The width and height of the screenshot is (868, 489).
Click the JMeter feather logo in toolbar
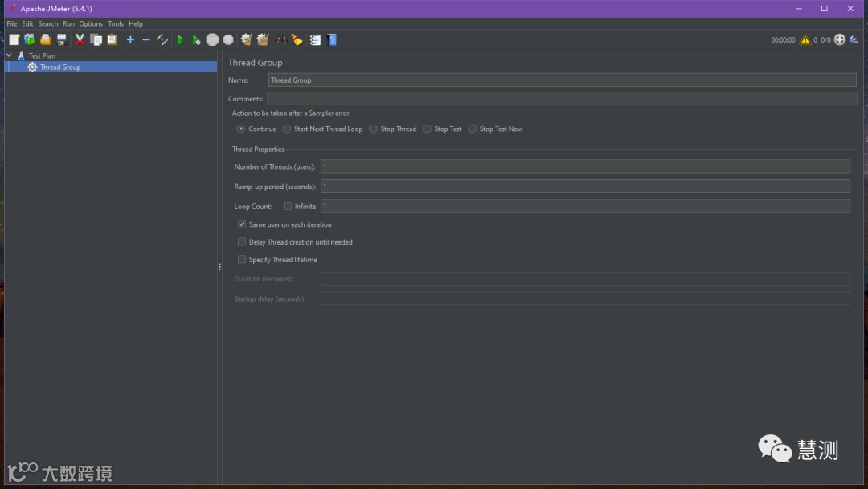click(854, 40)
